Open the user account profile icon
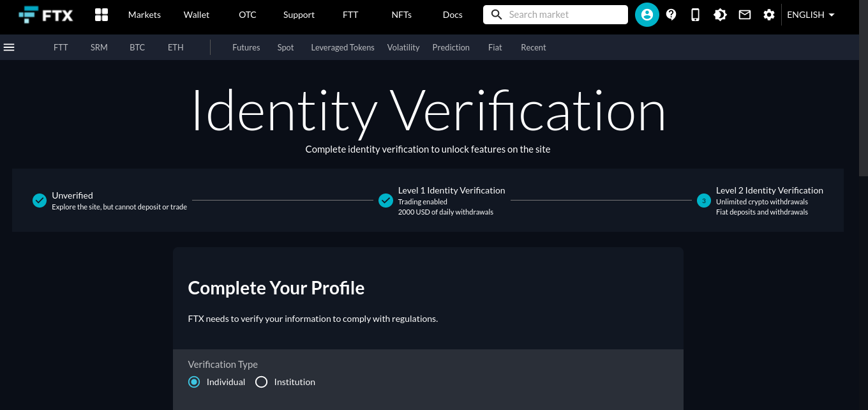Screen dimensions: 868x410 [647, 15]
